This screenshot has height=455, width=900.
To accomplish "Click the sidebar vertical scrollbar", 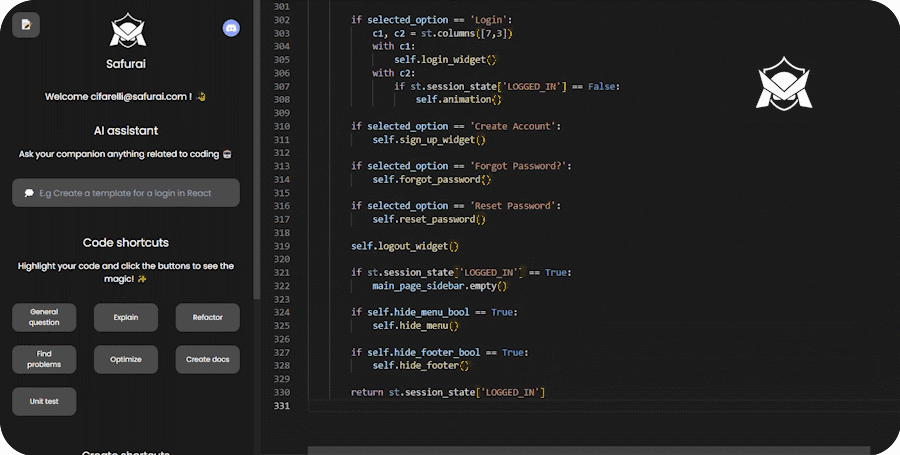I will pos(256,150).
